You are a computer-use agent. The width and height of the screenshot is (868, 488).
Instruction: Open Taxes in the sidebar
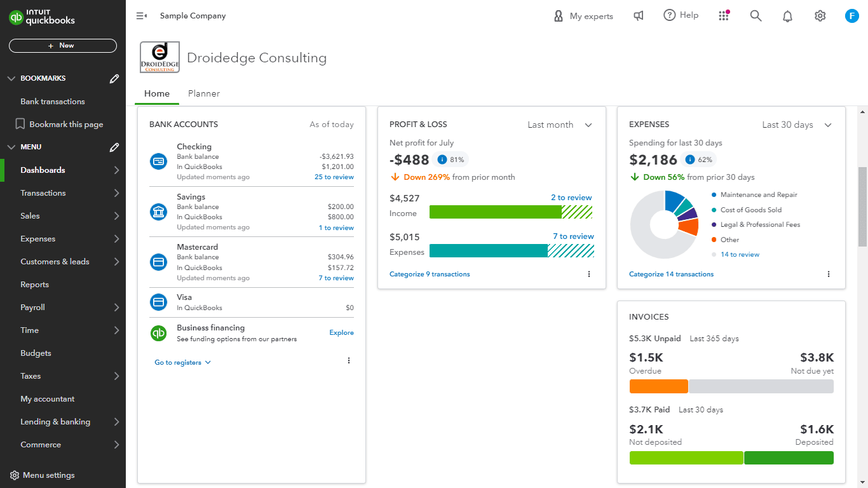[31, 376]
